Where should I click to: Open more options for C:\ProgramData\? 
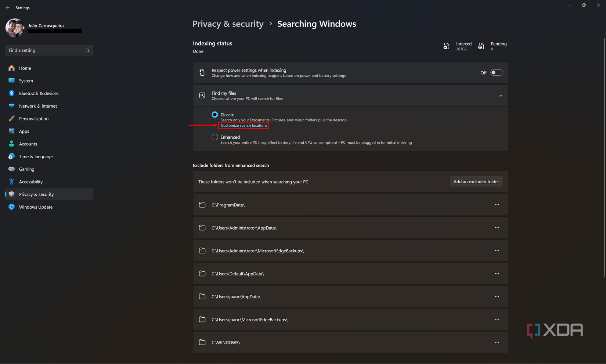pos(497,205)
